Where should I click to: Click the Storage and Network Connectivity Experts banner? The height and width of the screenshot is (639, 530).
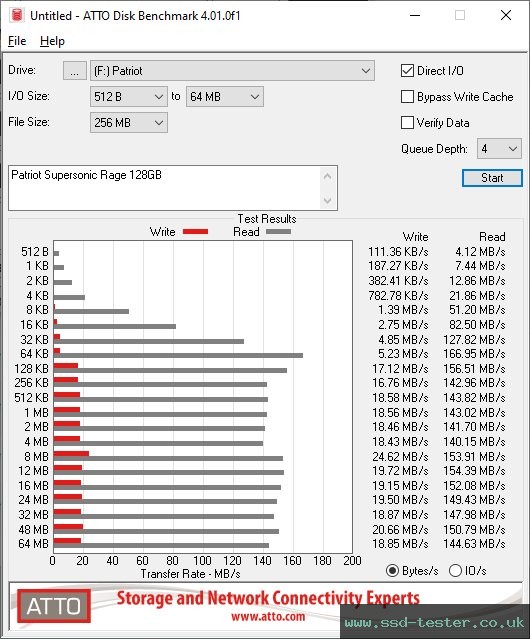click(x=268, y=598)
